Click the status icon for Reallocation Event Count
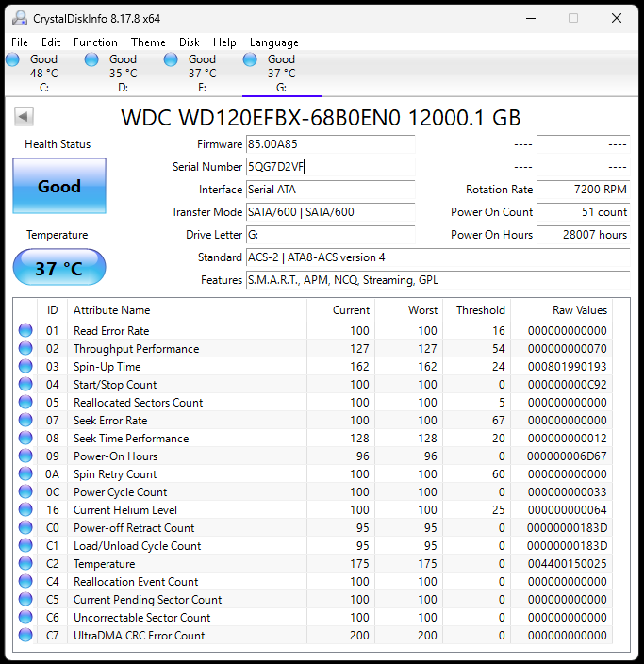Viewport: 644px width, 664px height. [x=25, y=581]
